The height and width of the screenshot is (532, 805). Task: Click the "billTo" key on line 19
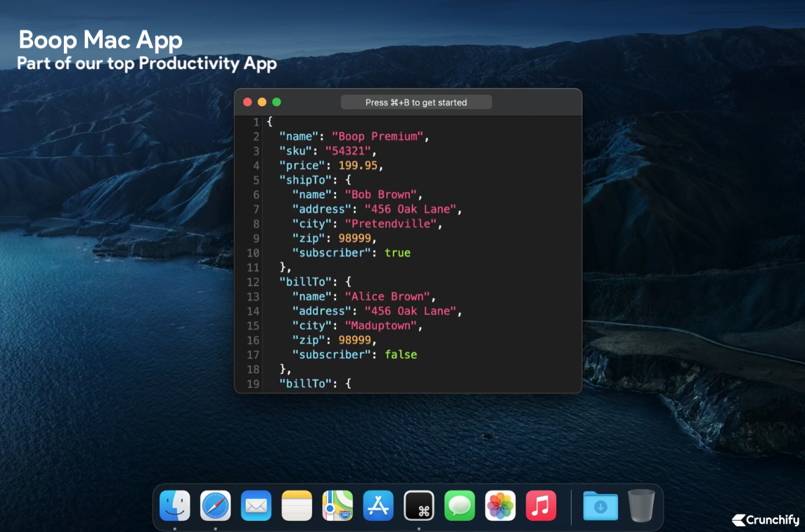(305, 384)
